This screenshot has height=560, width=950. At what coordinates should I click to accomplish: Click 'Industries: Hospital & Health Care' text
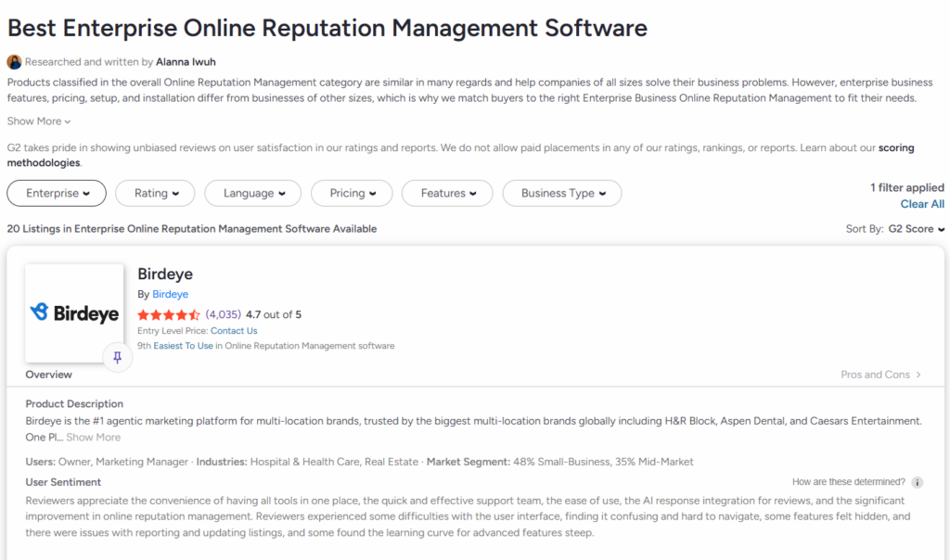click(277, 462)
